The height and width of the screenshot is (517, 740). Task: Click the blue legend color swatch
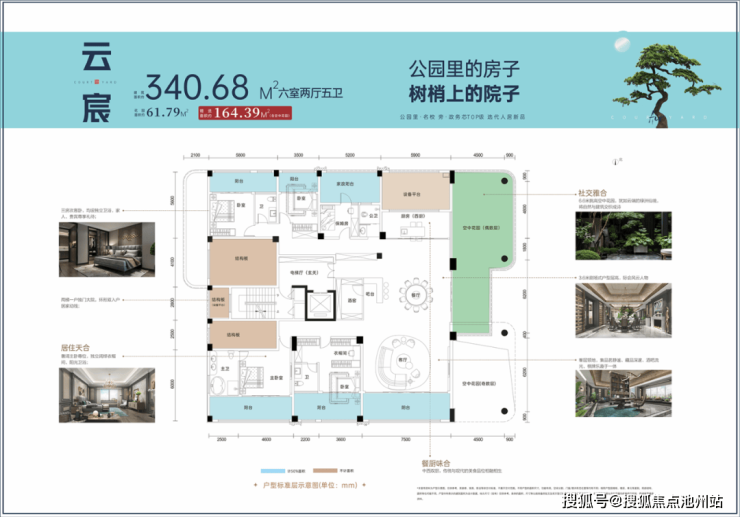pyautogui.click(x=273, y=471)
